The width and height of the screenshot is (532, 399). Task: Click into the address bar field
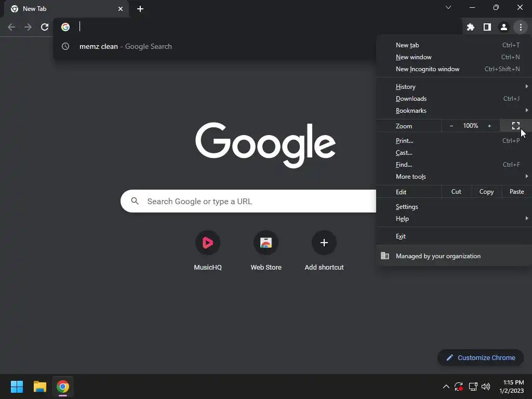(258, 27)
